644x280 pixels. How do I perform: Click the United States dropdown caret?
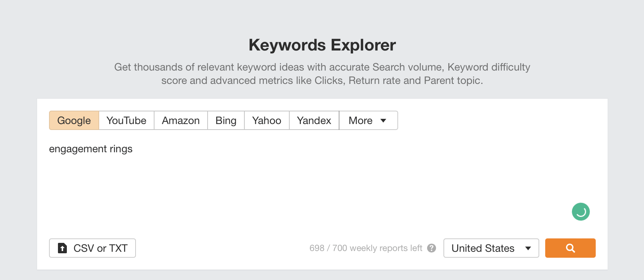[x=528, y=248]
